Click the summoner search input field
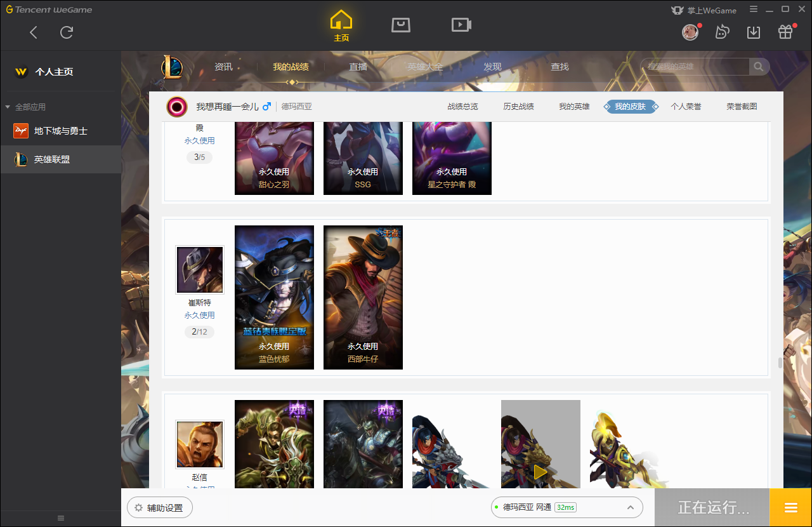The width and height of the screenshot is (812, 527). coord(695,67)
